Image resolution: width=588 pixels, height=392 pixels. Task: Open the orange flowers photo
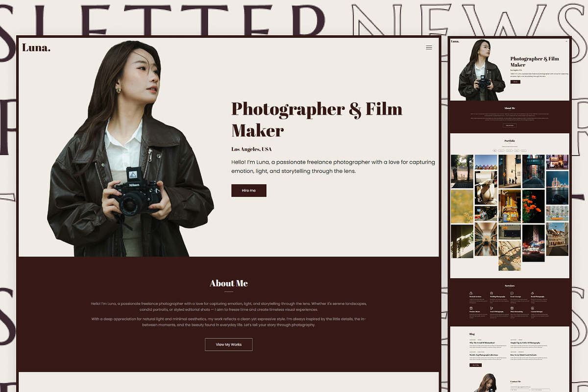pyautogui.click(x=534, y=206)
